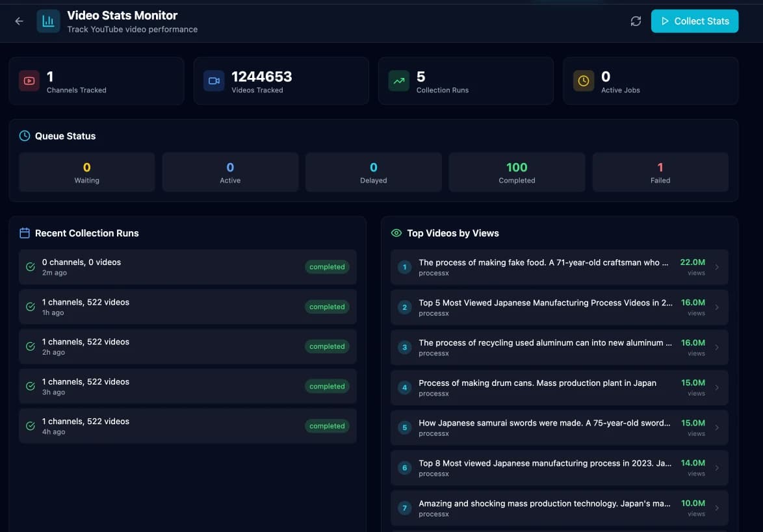Open 'Top 5 Most Viewed Japanese Manufacturing' video
Image resolution: width=763 pixels, height=532 pixels.
click(559, 307)
